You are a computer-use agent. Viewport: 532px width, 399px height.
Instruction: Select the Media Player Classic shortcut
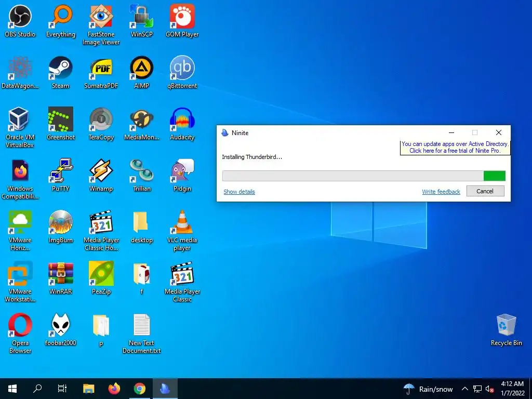182,282
